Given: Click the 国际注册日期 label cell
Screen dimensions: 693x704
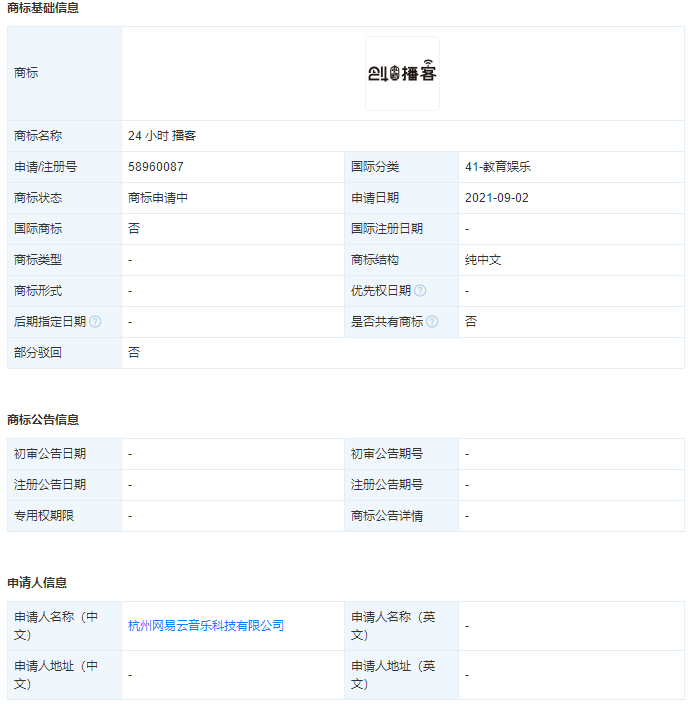Looking at the screenshot, I should (402, 229).
